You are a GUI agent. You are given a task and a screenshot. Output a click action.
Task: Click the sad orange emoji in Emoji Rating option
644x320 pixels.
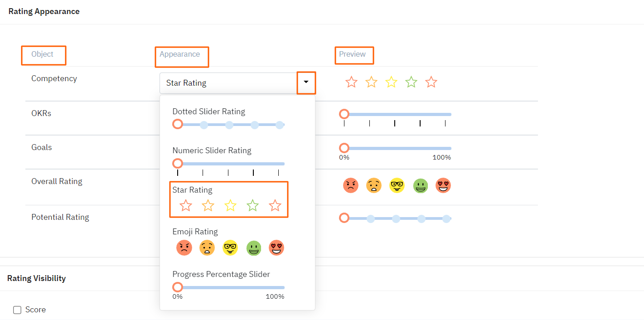tap(207, 248)
